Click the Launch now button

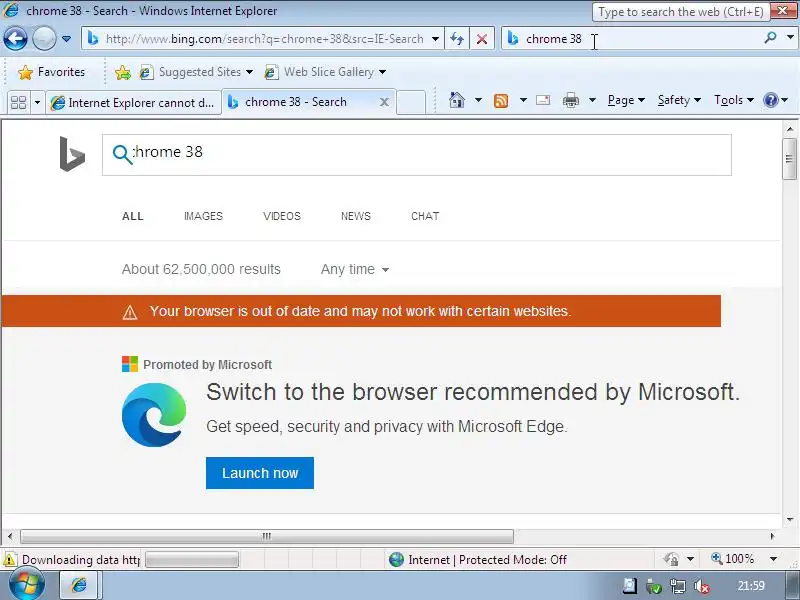pos(260,473)
